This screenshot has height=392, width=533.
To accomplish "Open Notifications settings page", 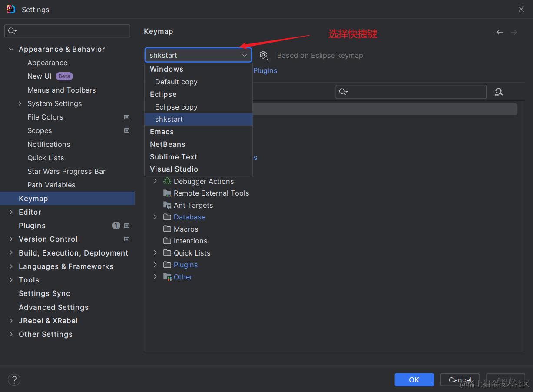I will (x=49, y=144).
